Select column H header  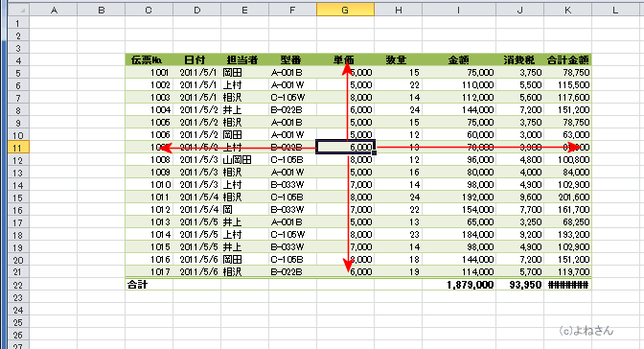pyautogui.click(x=398, y=10)
